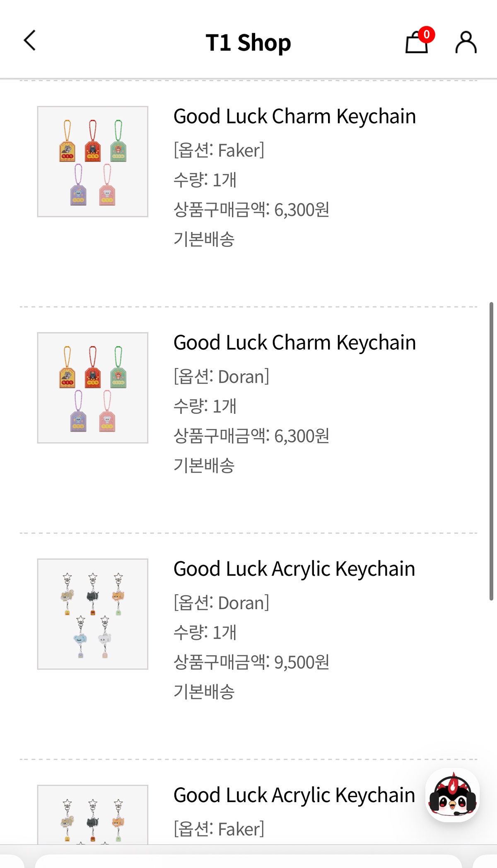Screen dimensions: 497x868
Task: Open the Faker Good Luck Acrylic Keychain thumbnail
Action: [x=93, y=815]
